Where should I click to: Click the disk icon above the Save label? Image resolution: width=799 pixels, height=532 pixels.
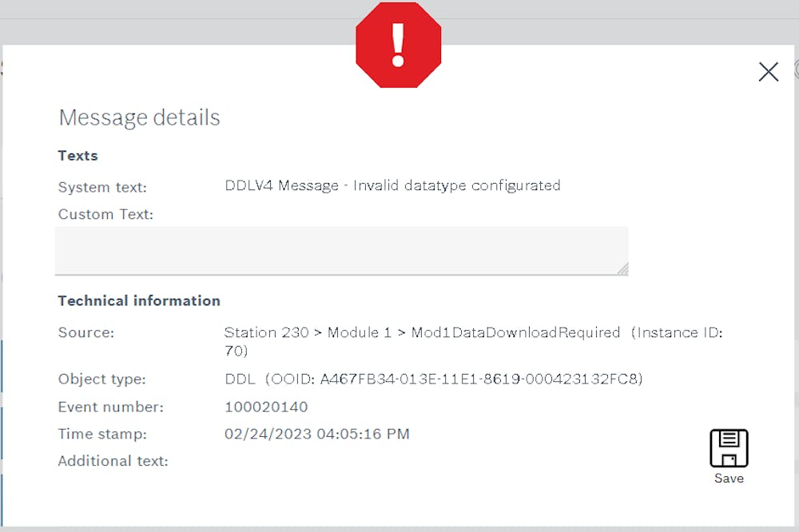pos(728,446)
